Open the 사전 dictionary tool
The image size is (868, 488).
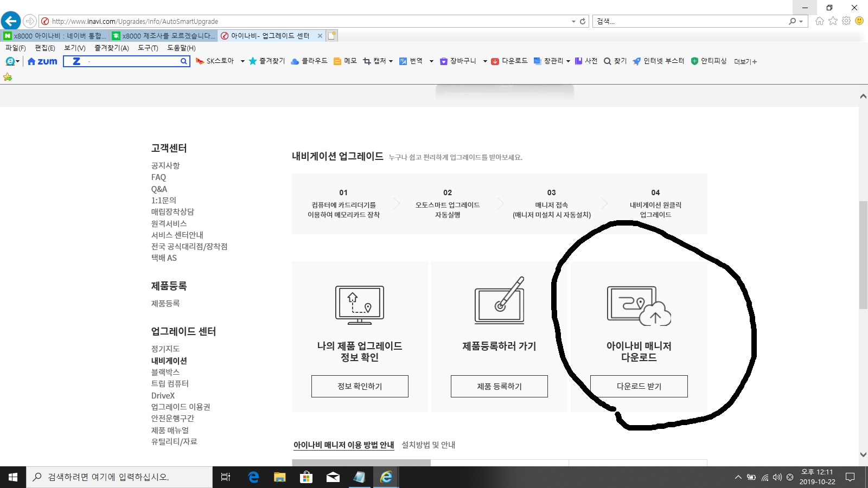pos(586,61)
